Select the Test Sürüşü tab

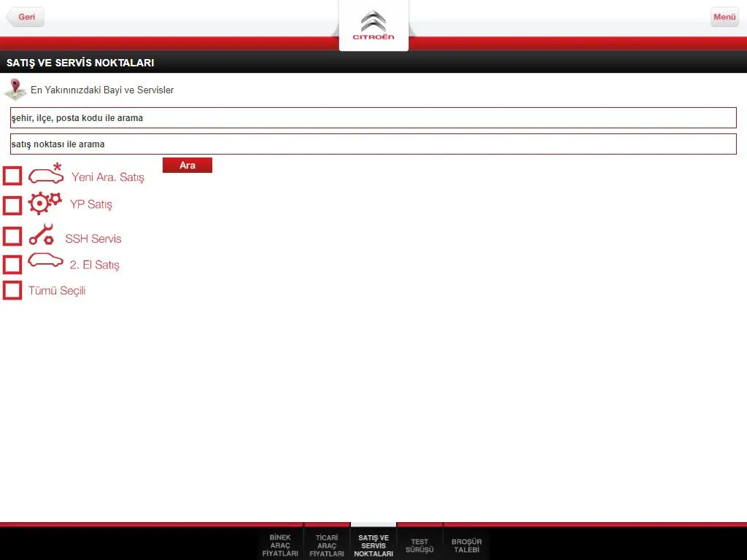(419, 545)
